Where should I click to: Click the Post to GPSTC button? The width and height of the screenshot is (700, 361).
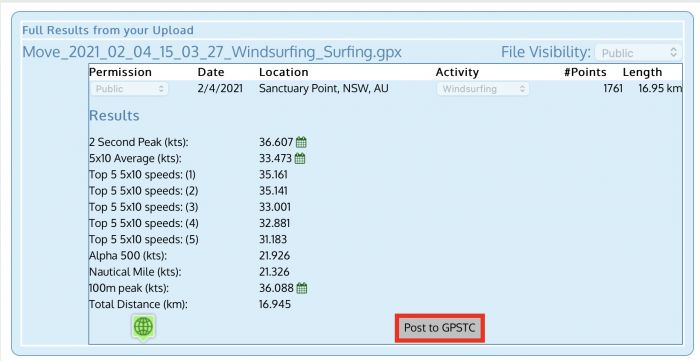[440, 328]
